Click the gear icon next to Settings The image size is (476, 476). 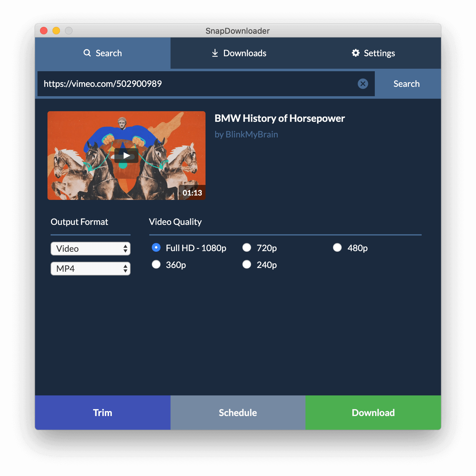[355, 53]
